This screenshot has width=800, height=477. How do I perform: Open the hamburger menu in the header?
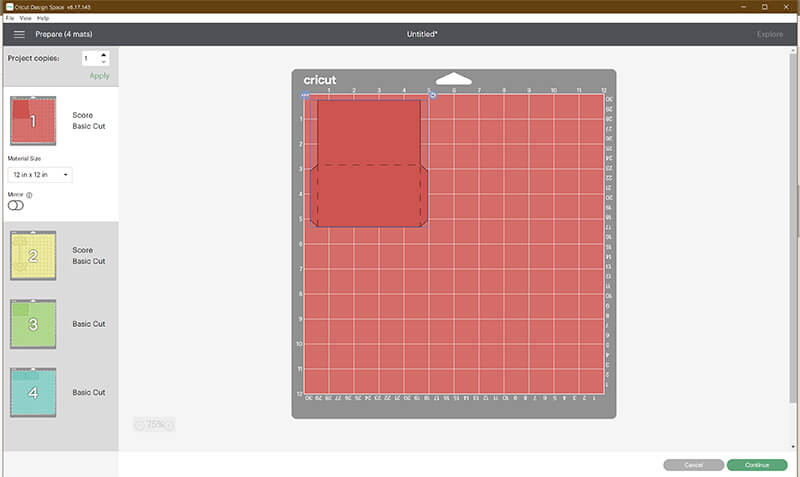tap(19, 34)
